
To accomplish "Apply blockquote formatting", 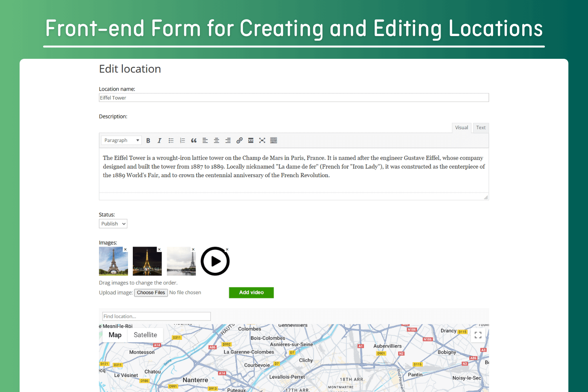I will coord(194,140).
